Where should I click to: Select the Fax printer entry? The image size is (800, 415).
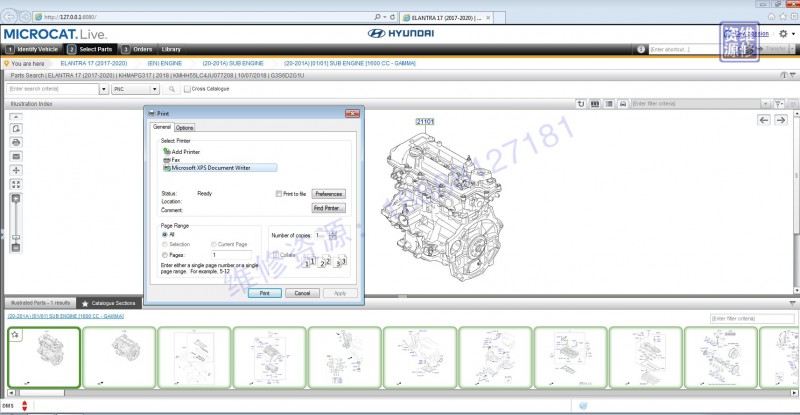pos(171,160)
